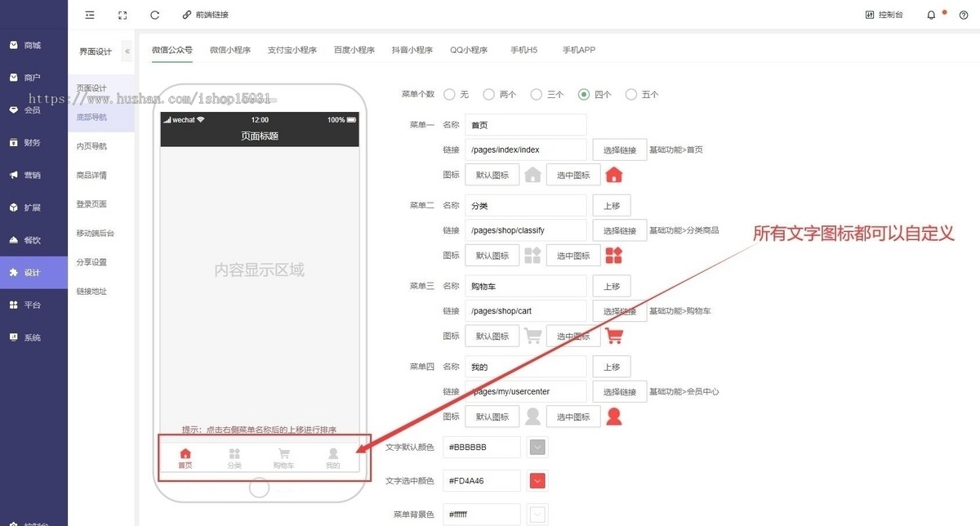Focus the #BBBBBB text color field

[481, 448]
